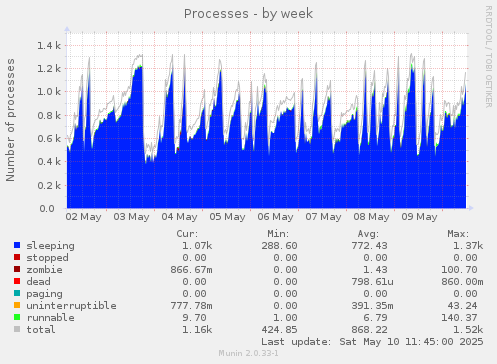The width and height of the screenshot is (497, 364).
Task: Click the '06 May' x-axis date label
Action: [x=275, y=217]
